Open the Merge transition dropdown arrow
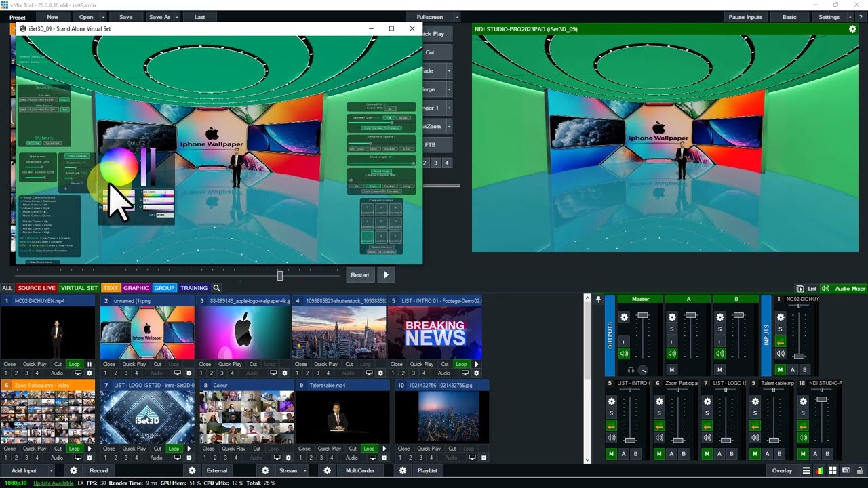Viewport: 868px width, 488px height. [448, 89]
